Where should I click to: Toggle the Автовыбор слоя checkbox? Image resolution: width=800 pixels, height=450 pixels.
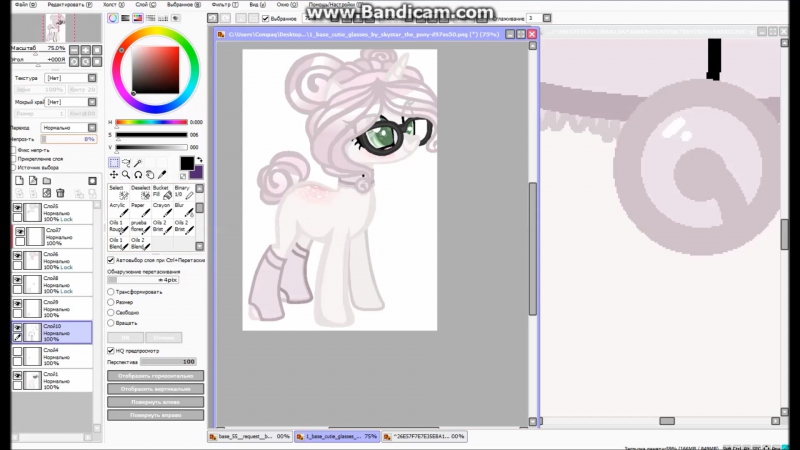[111, 260]
